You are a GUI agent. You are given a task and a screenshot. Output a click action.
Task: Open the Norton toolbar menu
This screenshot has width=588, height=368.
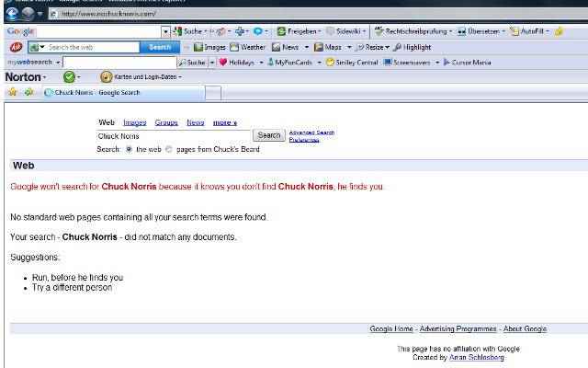25,77
